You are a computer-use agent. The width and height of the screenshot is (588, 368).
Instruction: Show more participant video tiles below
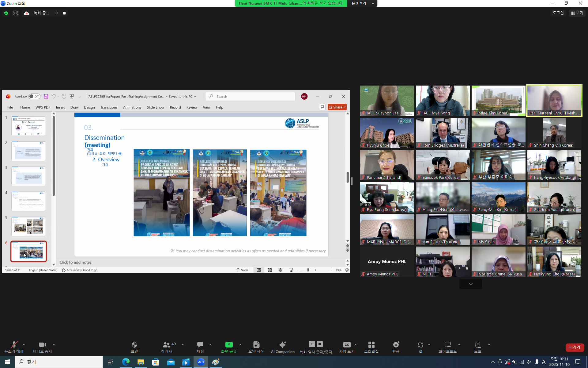click(470, 284)
